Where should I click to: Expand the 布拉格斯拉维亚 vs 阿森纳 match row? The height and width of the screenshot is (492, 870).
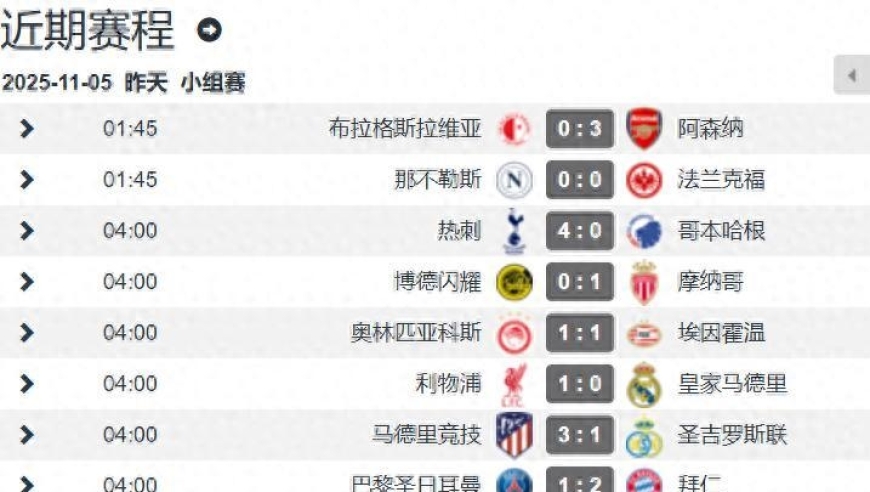(27, 129)
